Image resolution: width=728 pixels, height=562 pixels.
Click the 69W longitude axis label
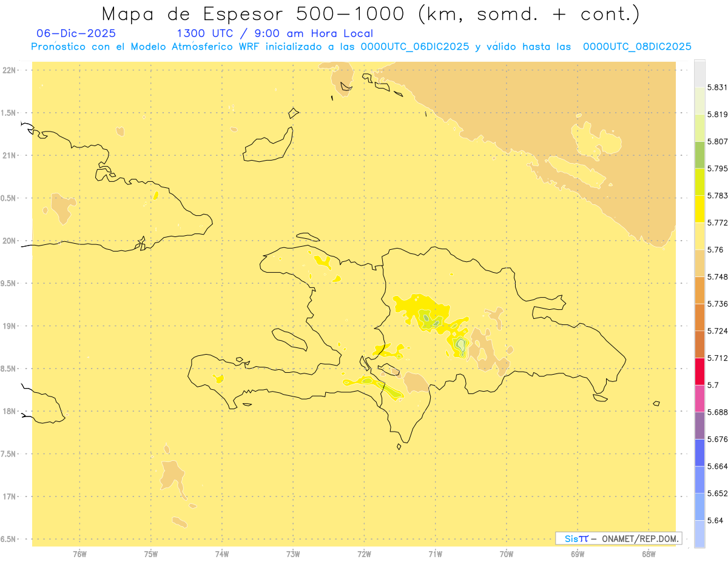pos(578,554)
